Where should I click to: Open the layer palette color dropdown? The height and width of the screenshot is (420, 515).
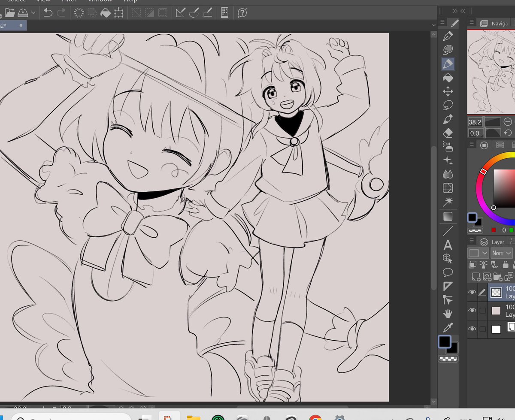[479, 253]
